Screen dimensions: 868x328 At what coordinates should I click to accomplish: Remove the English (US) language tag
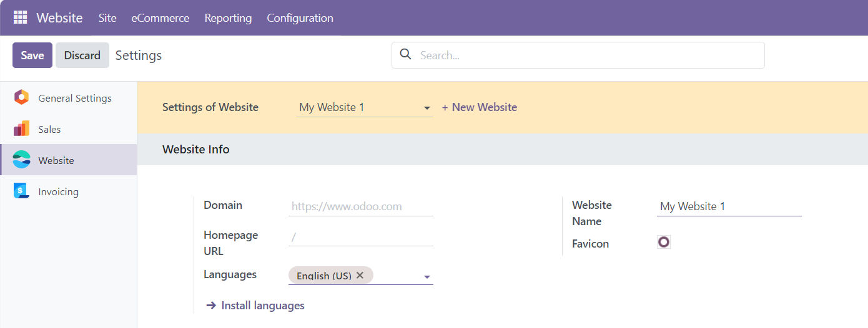tap(360, 275)
